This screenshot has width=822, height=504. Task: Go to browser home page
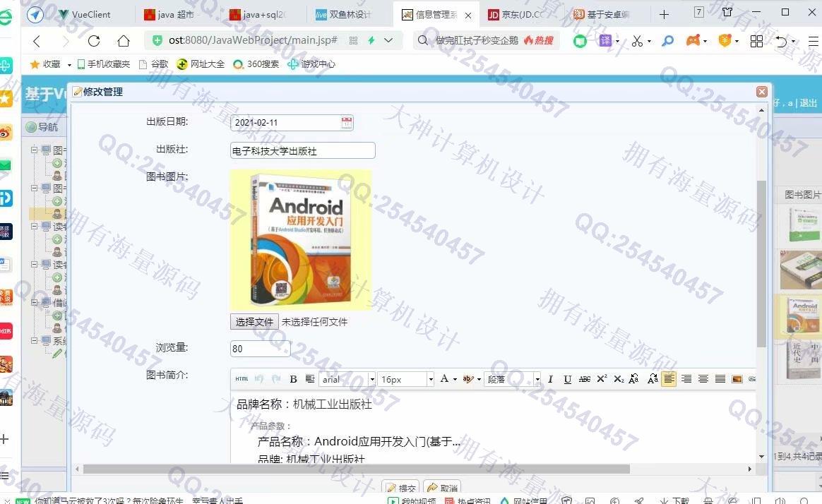click(123, 40)
